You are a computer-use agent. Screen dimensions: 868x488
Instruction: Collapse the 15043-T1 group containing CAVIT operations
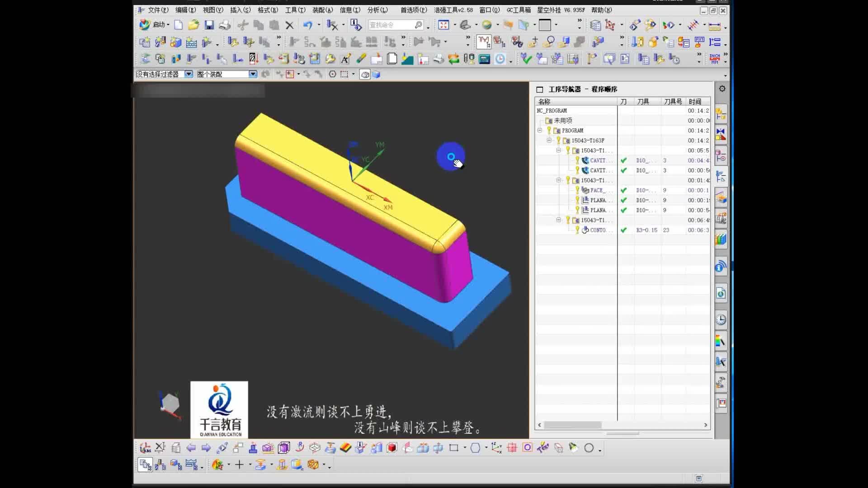pyautogui.click(x=558, y=150)
